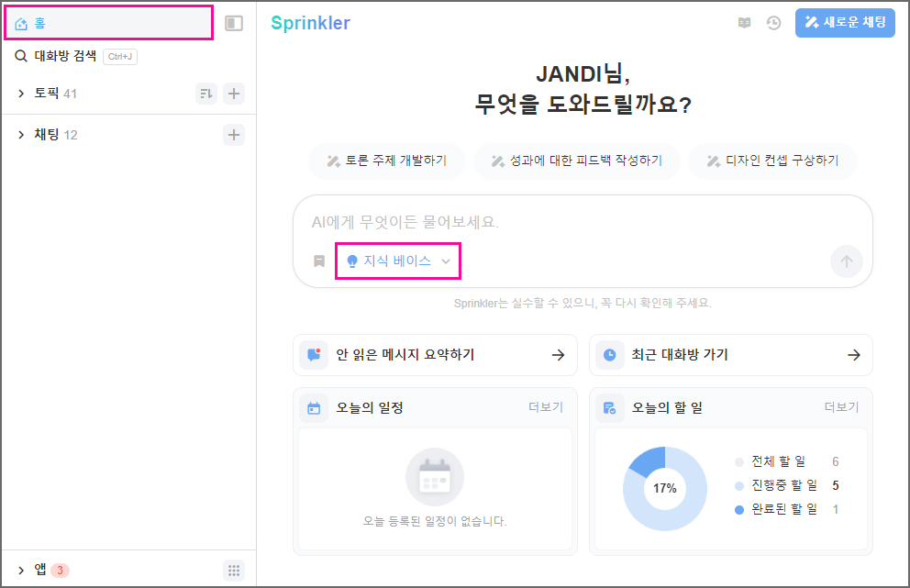Add a new topic with plus icon
This screenshot has width=910, height=588.
pyautogui.click(x=234, y=94)
